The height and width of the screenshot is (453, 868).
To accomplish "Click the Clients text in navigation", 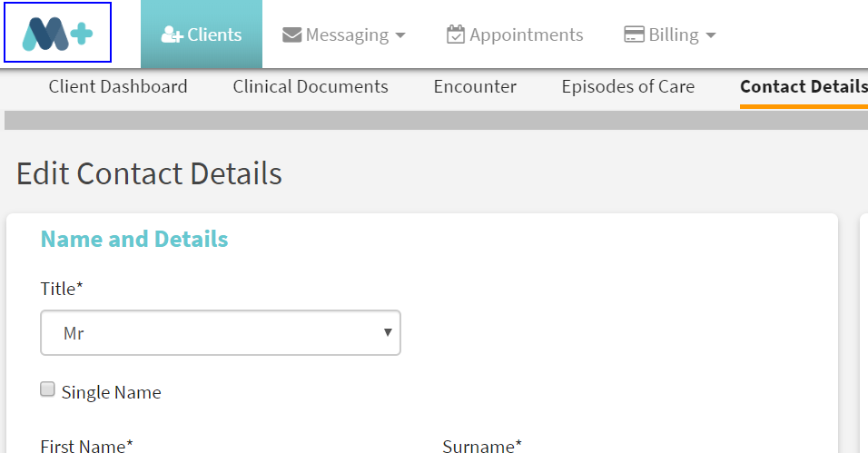I will pos(215,35).
